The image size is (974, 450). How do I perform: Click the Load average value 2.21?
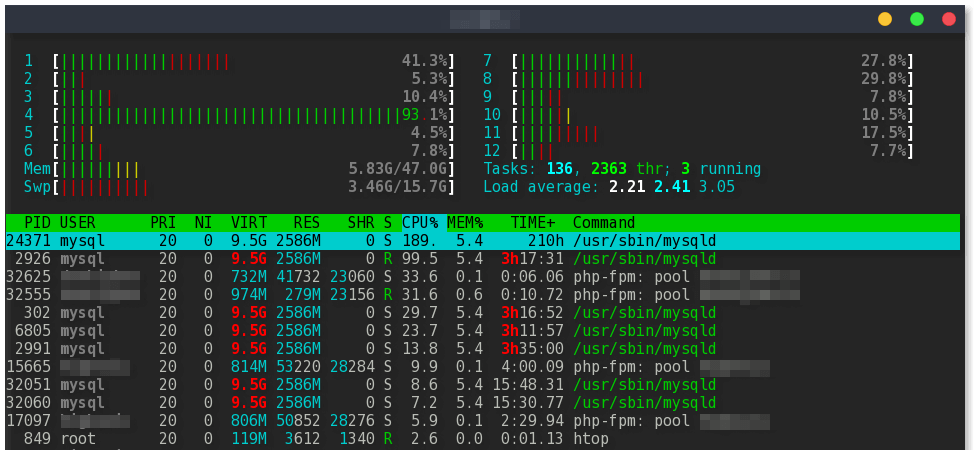click(627, 187)
